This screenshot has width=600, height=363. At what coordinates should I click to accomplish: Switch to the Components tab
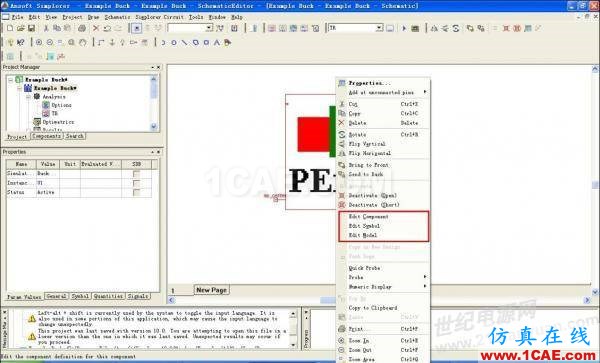pos(47,136)
